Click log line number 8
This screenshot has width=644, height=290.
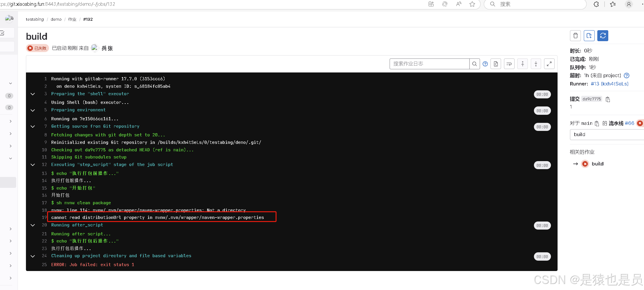[46, 135]
